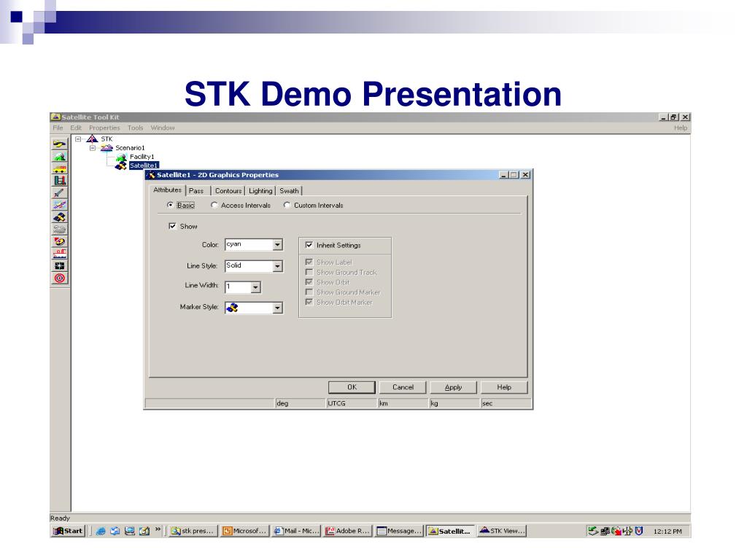This screenshot has height=560, width=747.
Task: Switch to the Lighting tab
Action: [260, 190]
